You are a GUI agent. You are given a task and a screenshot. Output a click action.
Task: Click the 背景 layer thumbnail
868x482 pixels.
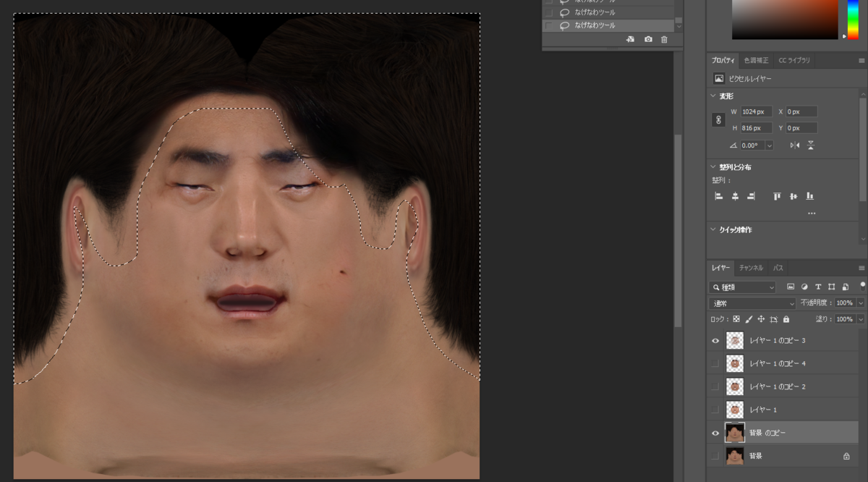click(735, 456)
